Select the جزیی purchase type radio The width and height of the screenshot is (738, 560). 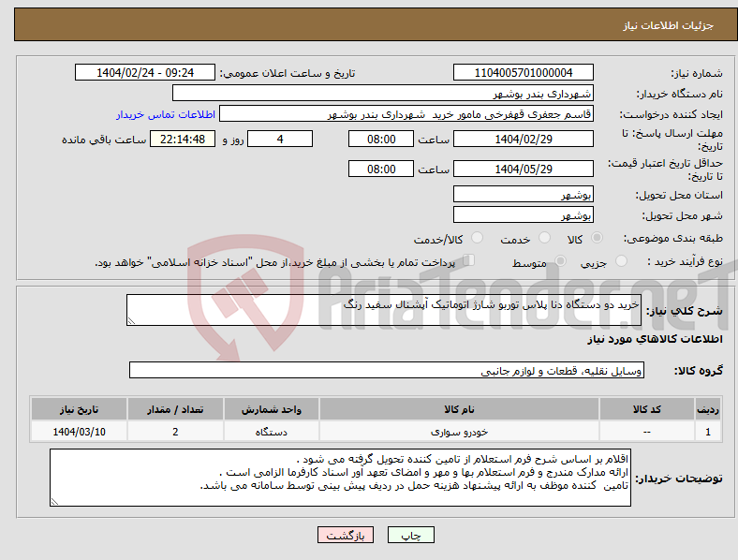coord(621,261)
